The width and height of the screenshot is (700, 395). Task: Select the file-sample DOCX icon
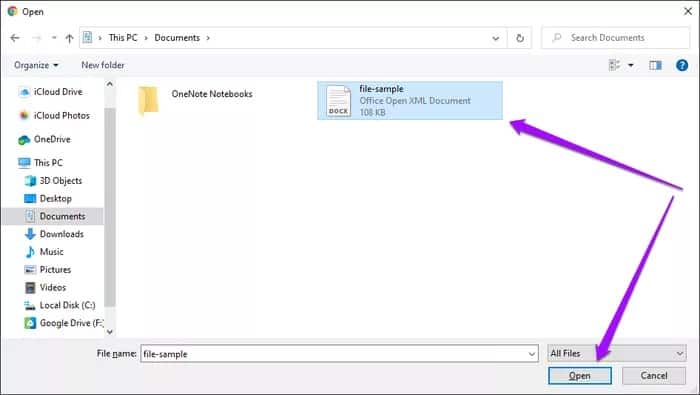pyautogui.click(x=338, y=101)
